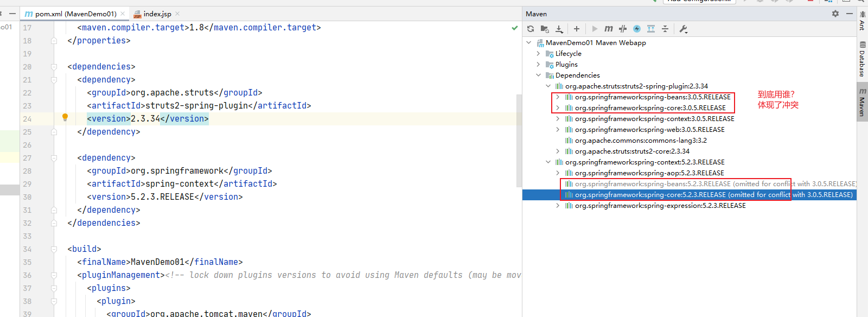Fold second dependency block at line 27
Image resolution: width=868 pixels, height=317 pixels.
[x=54, y=158]
